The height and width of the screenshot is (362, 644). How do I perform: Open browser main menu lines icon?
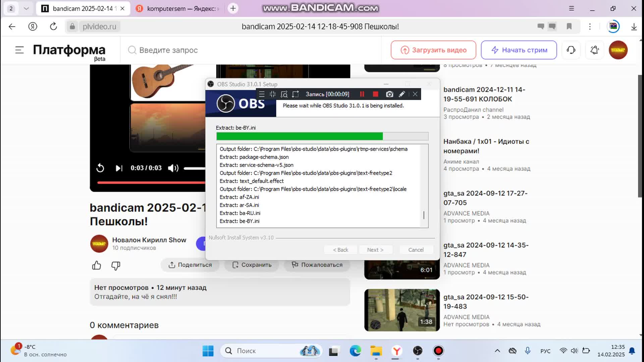coord(572,8)
